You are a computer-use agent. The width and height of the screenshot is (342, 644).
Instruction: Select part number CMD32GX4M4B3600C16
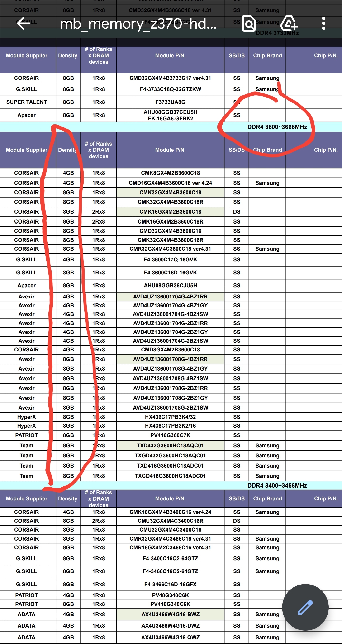coord(170,231)
